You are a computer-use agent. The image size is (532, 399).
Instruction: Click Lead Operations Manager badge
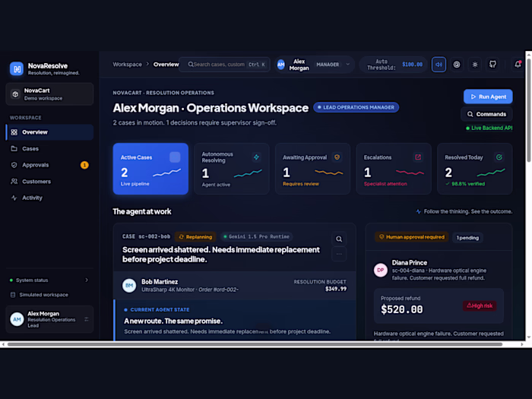(x=356, y=107)
